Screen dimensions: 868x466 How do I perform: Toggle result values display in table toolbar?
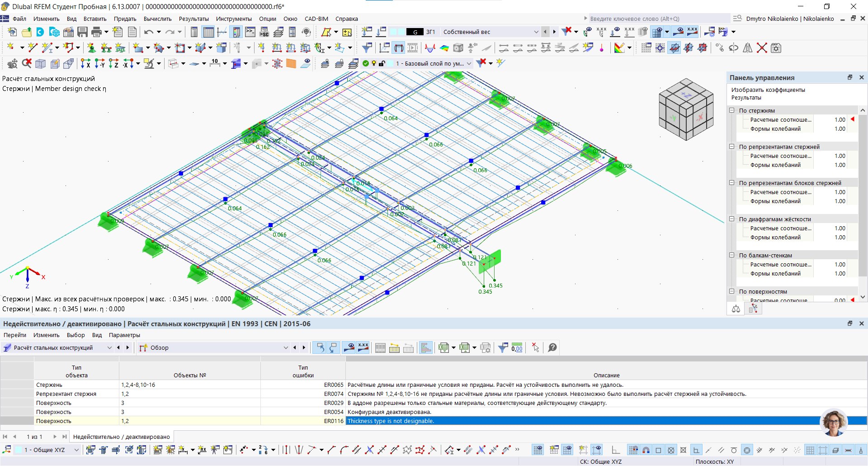pos(363,348)
